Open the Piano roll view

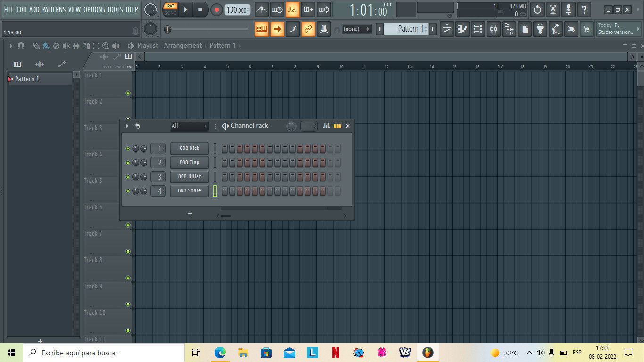[x=462, y=29]
